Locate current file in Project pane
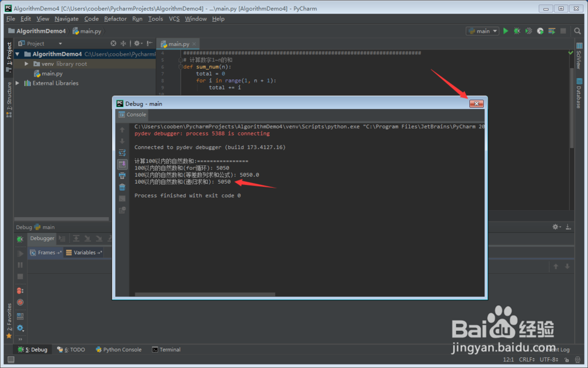Screen dimensions: 588x368 tap(113, 44)
